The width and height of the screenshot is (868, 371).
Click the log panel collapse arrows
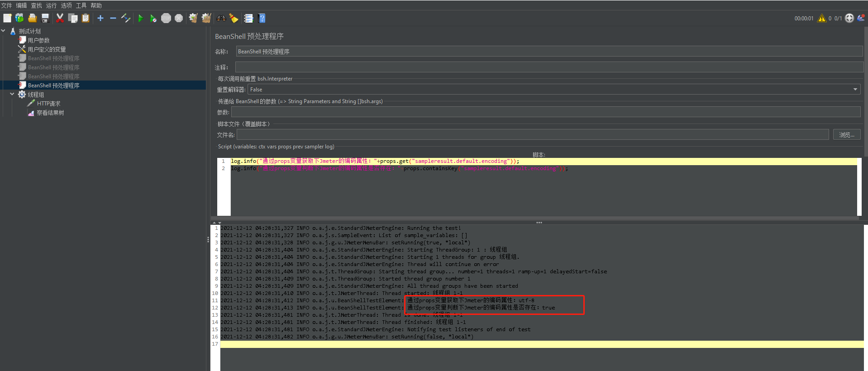[x=217, y=223]
